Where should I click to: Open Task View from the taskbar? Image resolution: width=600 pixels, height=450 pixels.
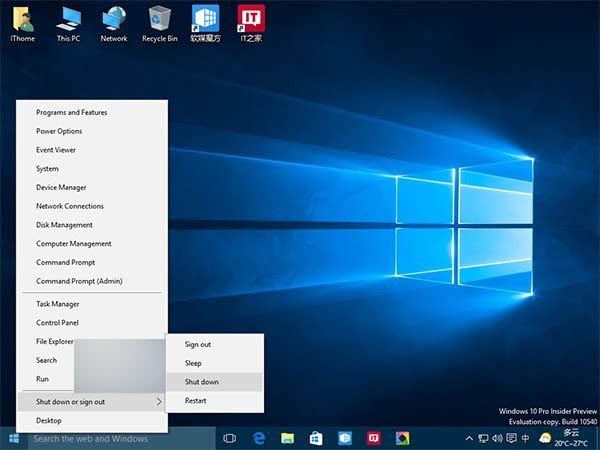click(x=229, y=438)
